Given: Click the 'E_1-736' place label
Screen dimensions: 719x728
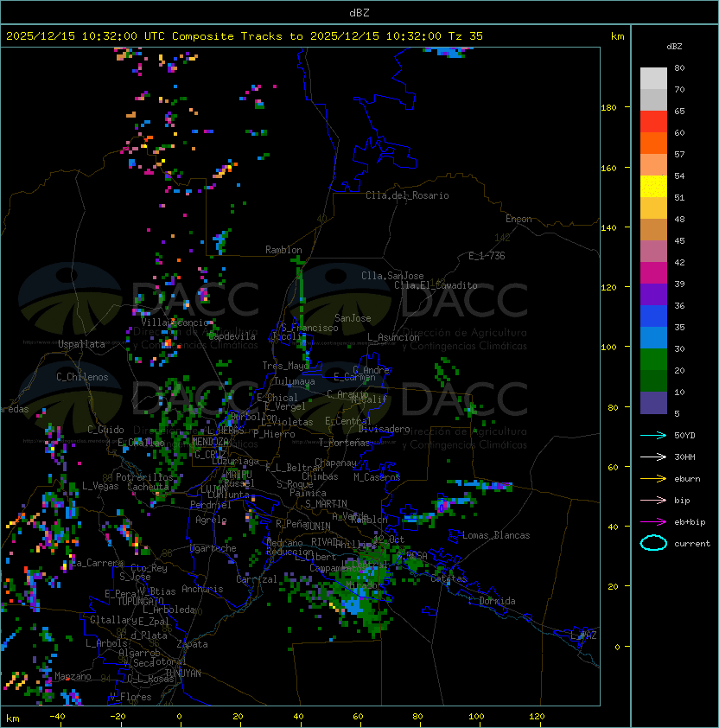Looking at the screenshot, I should (x=487, y=256).
